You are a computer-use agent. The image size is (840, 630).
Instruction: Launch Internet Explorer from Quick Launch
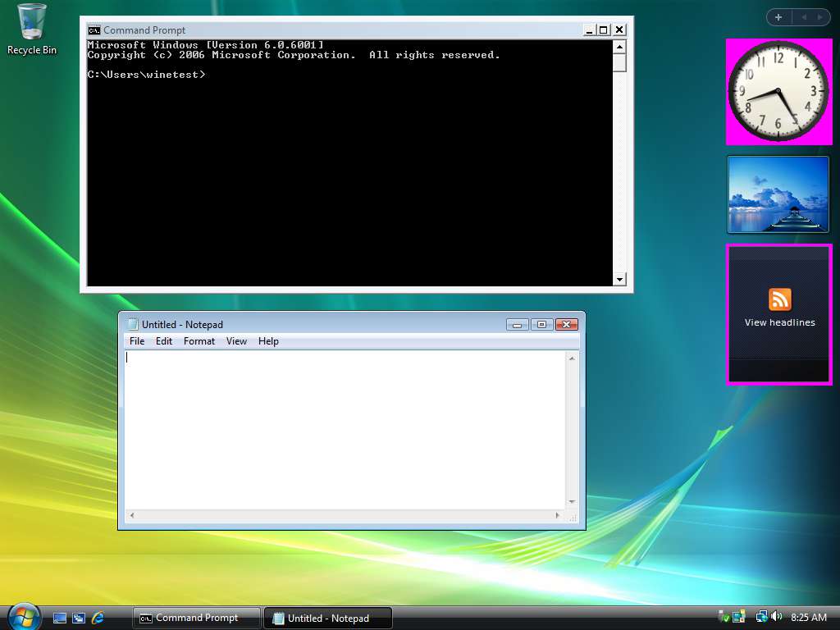tap(98, 618)
